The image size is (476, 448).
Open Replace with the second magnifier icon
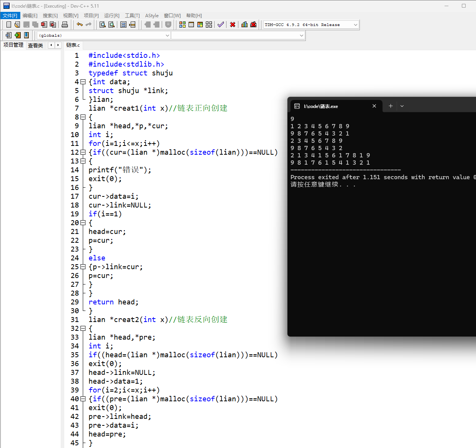(x=112, y=25)
